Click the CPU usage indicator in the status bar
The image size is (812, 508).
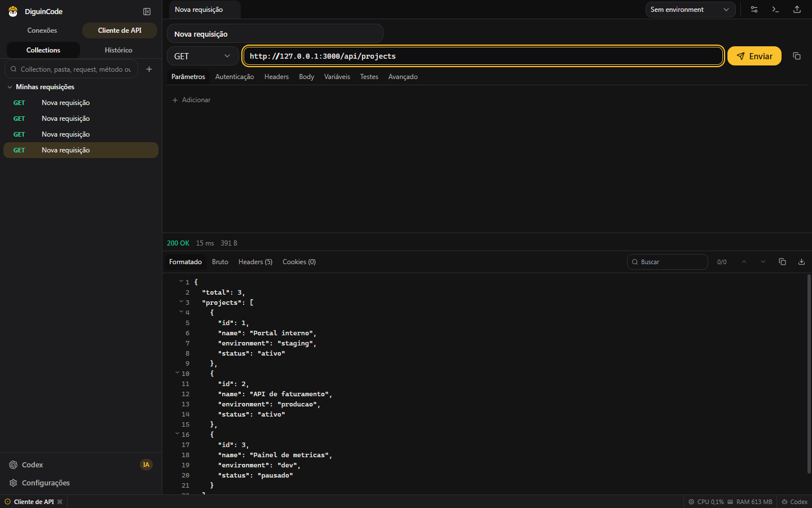click(706, 502)
